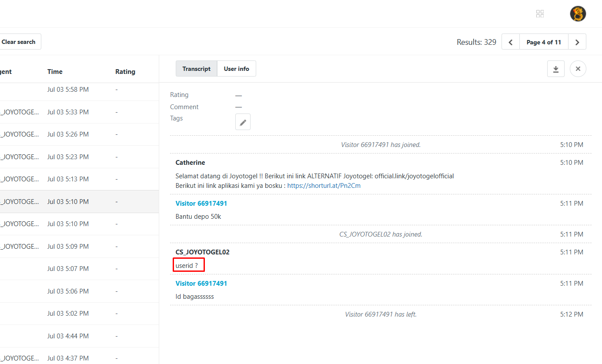
Task: Click the Clear search button
Action: point(19,42)
